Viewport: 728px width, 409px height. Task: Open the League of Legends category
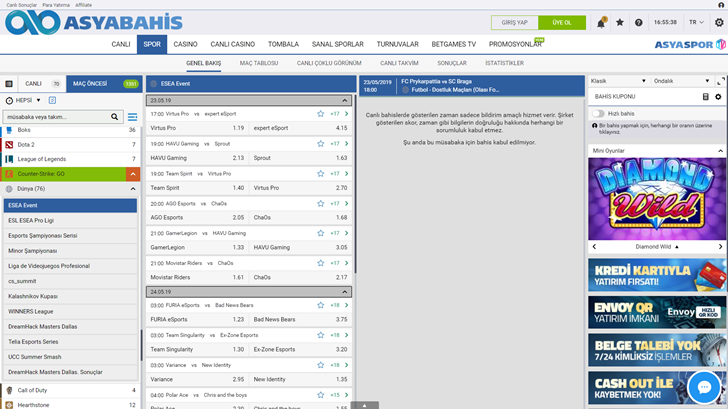[x=71, y=159]
